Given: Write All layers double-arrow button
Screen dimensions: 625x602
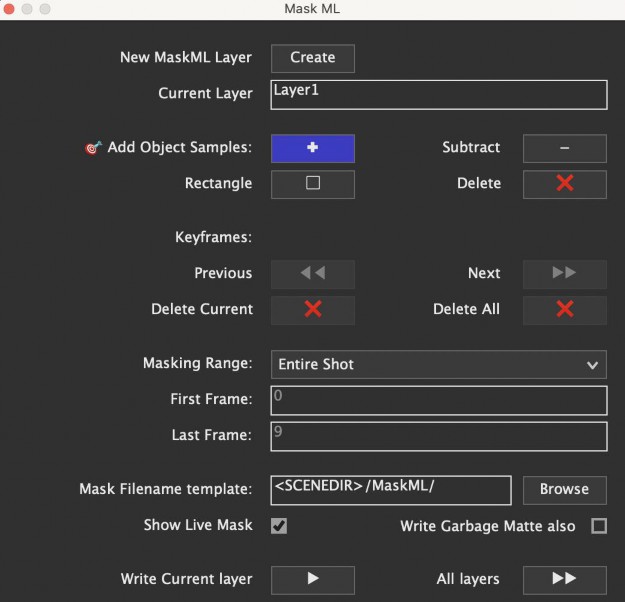Looking at the screenshot, I should [x=564, y=579].
